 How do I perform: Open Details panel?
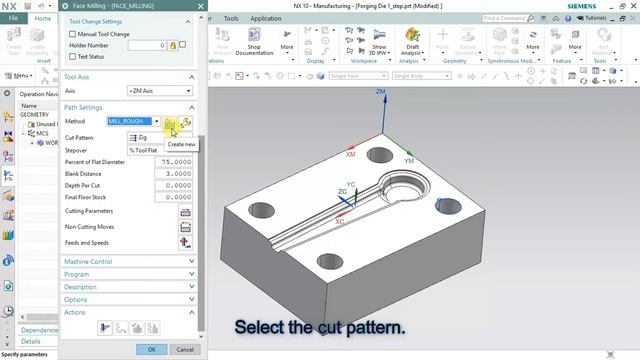point(31,341)
